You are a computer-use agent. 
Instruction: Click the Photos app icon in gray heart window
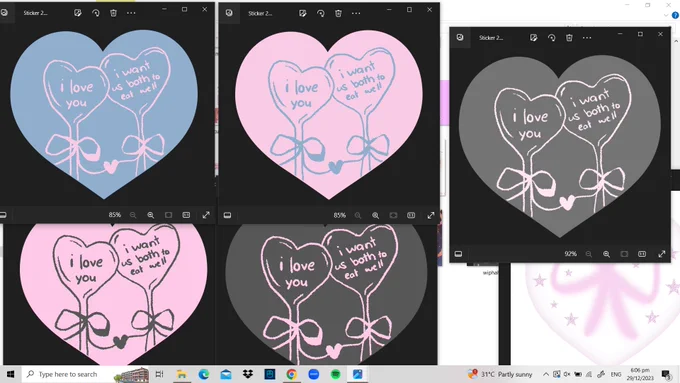click(x=460, y=37)
